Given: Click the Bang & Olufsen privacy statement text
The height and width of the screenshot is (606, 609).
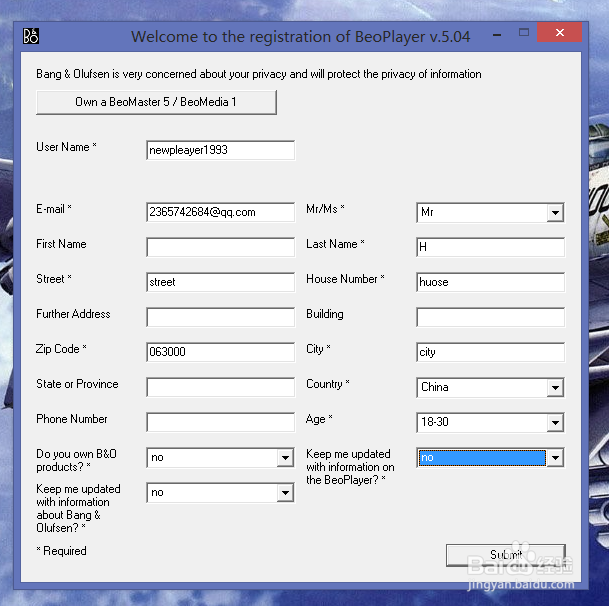Looking at the screenshot, I should [259, 74].
